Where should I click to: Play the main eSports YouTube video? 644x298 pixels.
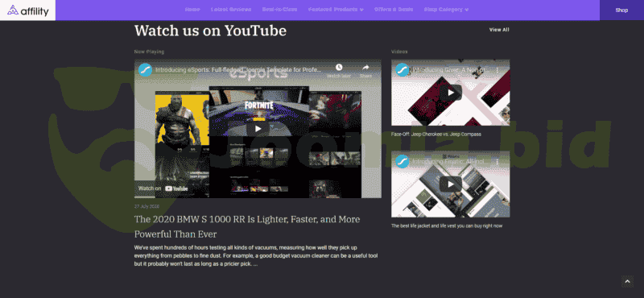(x=258, y=129)
